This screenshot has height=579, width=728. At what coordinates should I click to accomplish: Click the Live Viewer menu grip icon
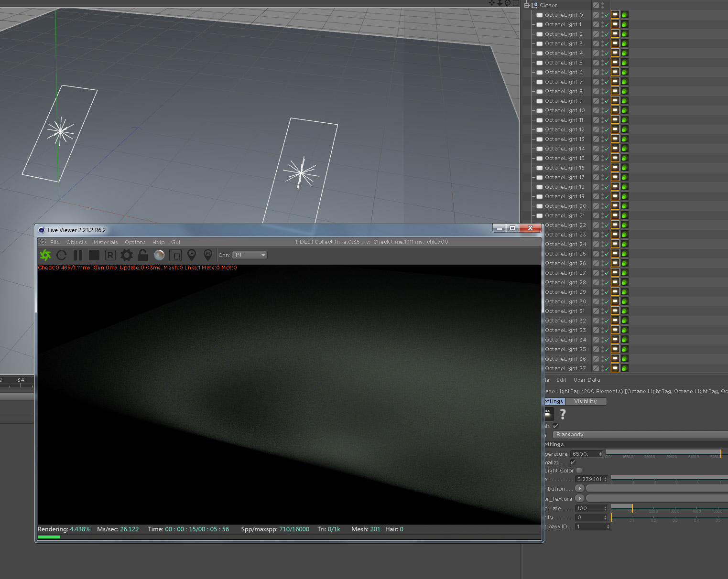[43, 242]
